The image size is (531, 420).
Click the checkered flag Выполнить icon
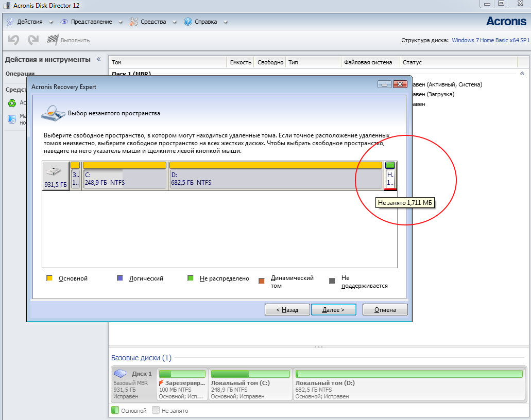tap(53, 40)
